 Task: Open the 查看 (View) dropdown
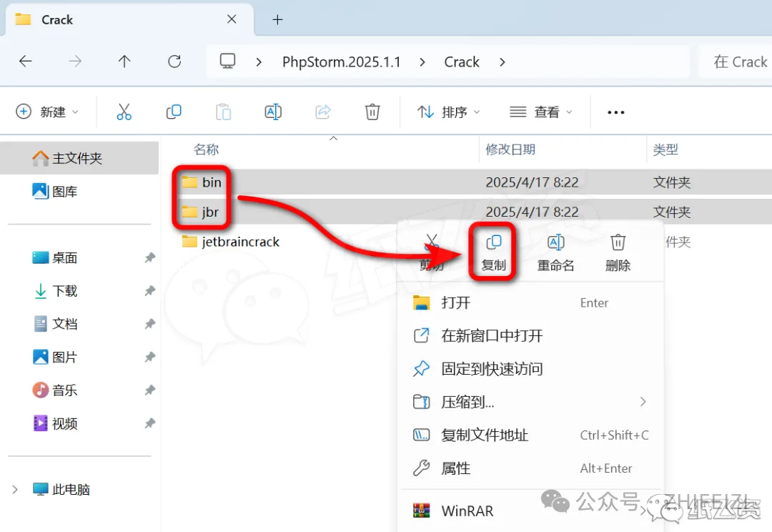540,112
